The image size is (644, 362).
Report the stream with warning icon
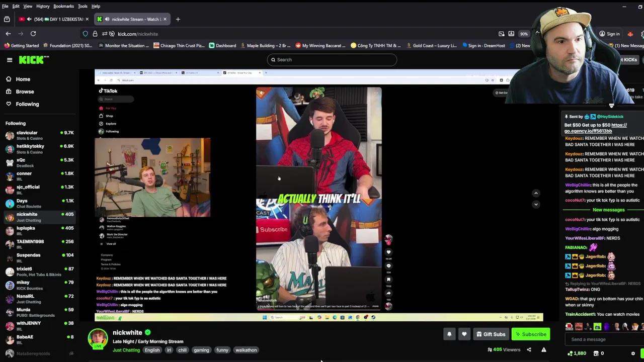coord(544,350)
